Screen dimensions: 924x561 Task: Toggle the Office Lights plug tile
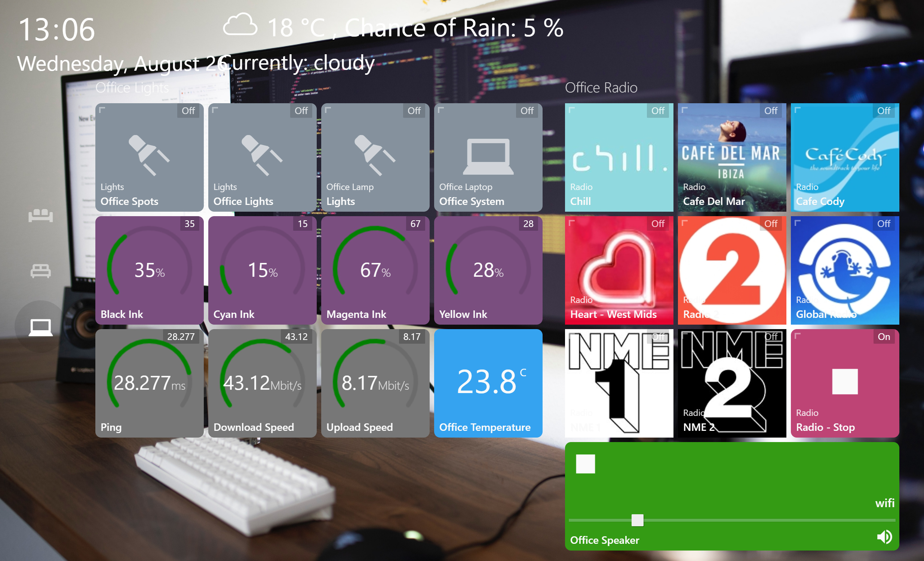point(262,157)
